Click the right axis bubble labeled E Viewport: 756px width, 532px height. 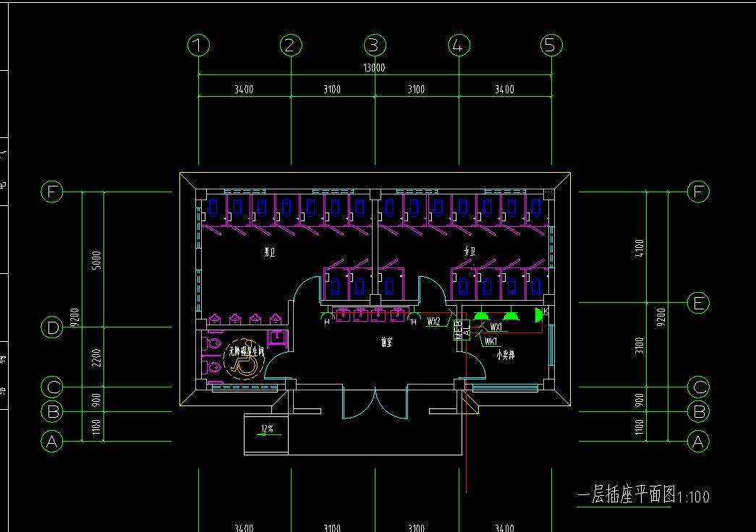tap(698, 304)
